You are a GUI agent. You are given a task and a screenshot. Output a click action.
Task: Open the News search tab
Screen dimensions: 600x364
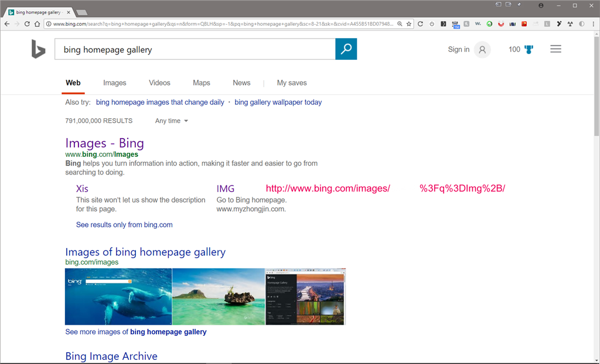point(241,83)
